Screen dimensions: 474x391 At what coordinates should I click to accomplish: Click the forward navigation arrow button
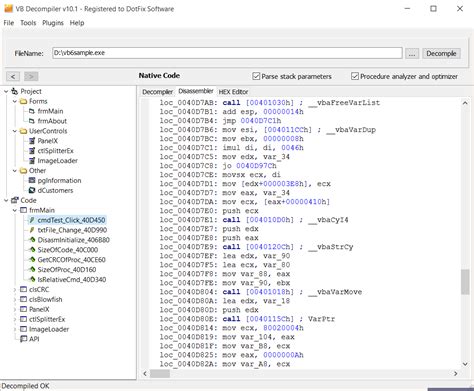31,76
